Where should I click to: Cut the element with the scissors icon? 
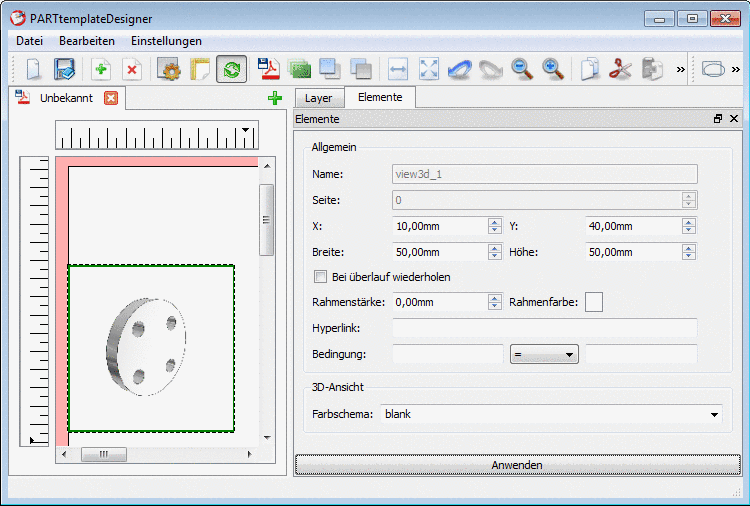(620, 69)
